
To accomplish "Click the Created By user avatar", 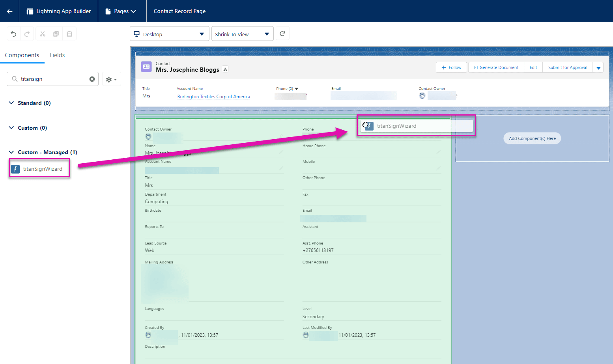I will coord(148,335).
